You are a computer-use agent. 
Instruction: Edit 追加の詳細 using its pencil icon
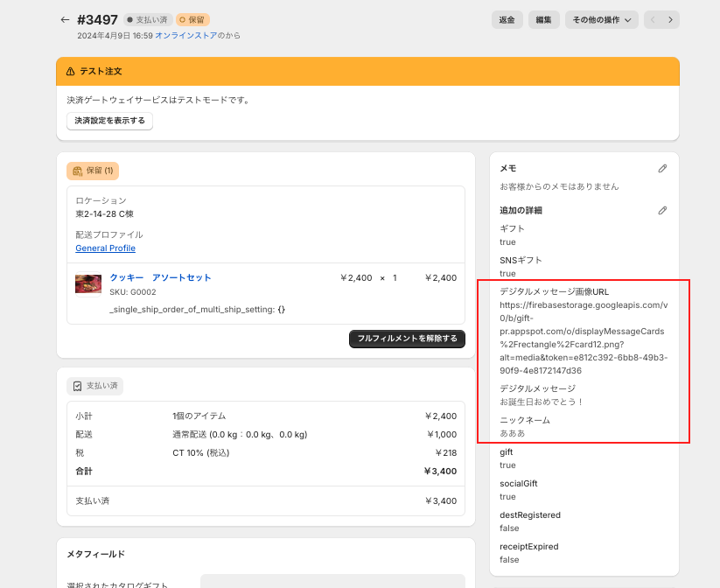(x=662, y=210)
